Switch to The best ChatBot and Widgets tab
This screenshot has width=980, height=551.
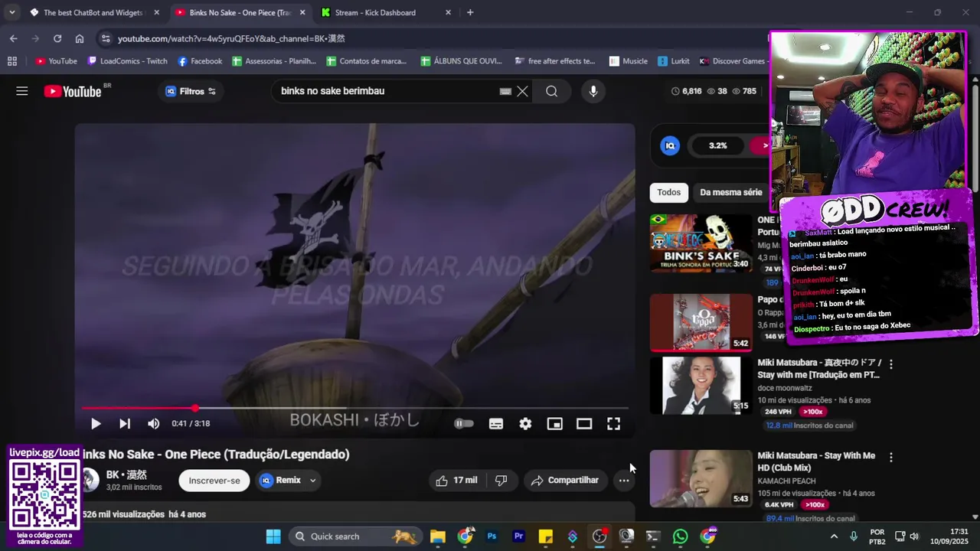pyautogui.click(x=94, y=12)
